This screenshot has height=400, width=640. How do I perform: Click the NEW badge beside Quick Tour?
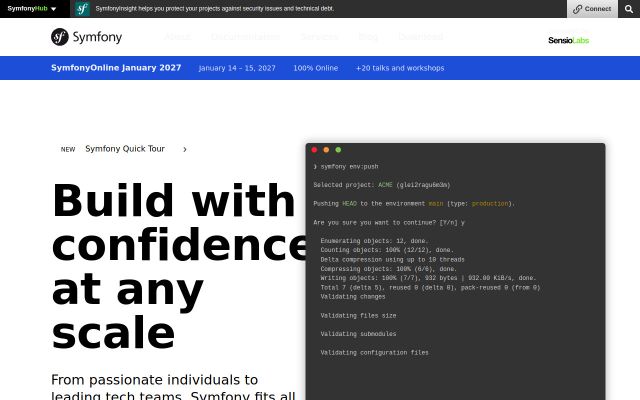click(68, 149)
